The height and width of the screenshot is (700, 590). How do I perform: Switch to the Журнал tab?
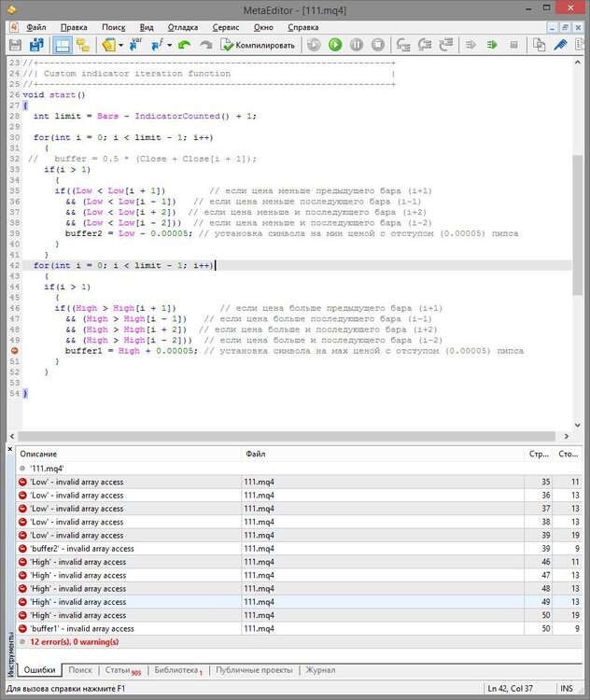point(320,670)
